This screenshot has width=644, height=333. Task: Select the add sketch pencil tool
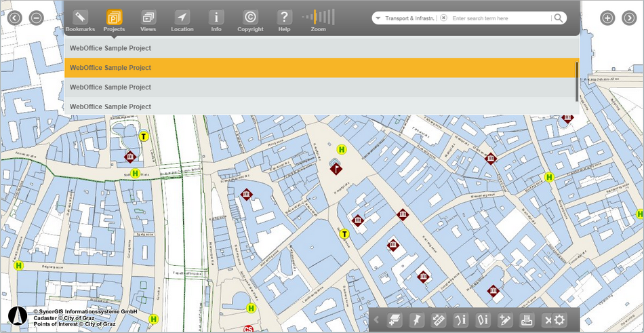(505, 319)
